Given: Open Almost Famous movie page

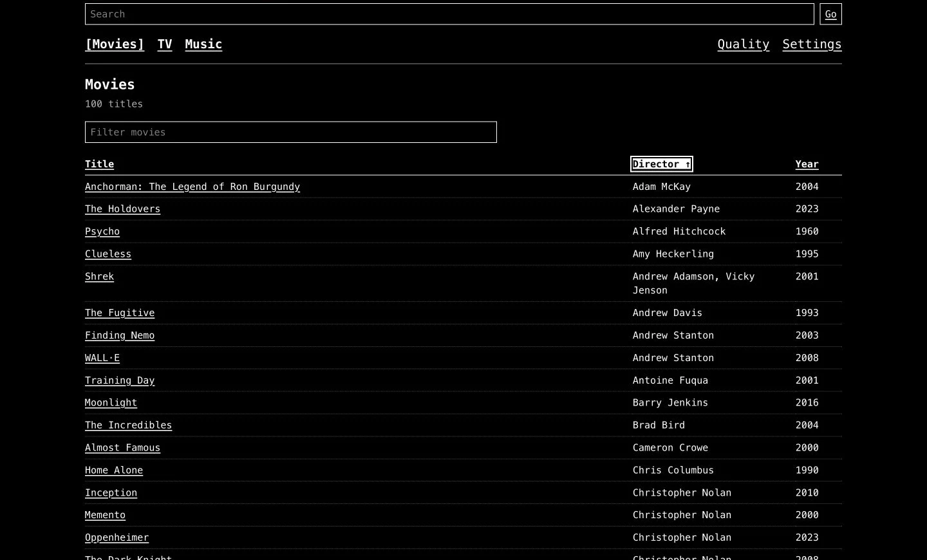Looking at the screenshot, I should tap(122, 448).
